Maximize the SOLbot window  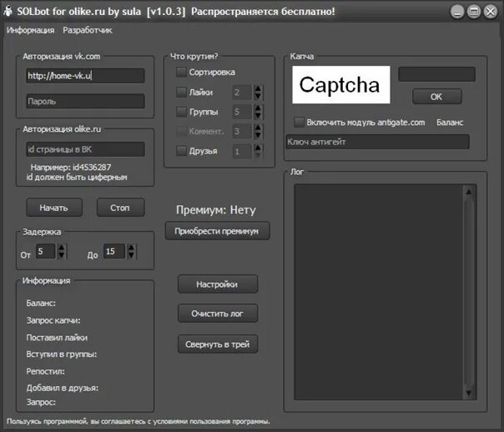[474, 12]
